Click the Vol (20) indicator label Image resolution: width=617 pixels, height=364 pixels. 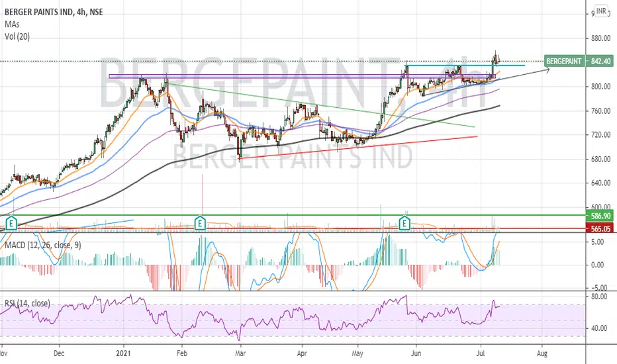click(x=17, y=36)
